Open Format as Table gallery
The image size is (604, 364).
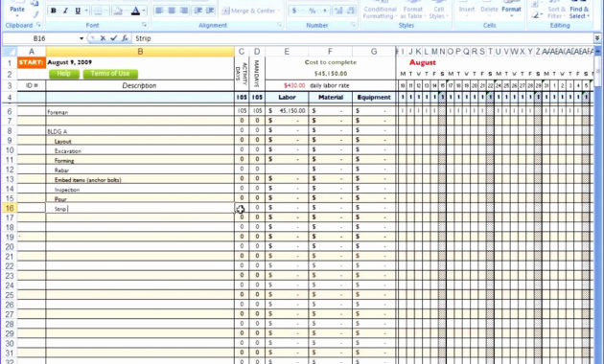[412, 11]
